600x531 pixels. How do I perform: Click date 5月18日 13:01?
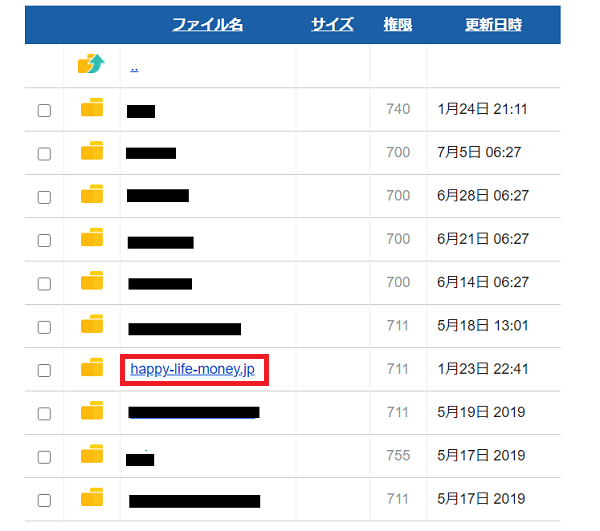[x=483, y=326]
